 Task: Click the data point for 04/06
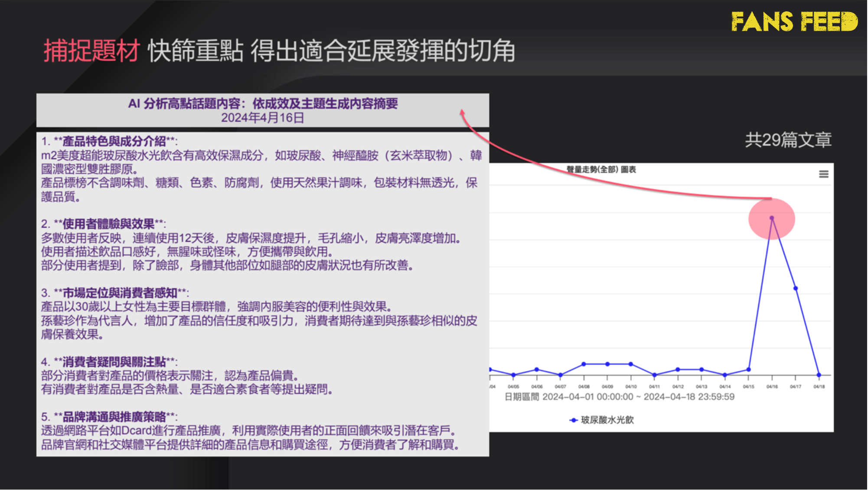coord(537,370)
